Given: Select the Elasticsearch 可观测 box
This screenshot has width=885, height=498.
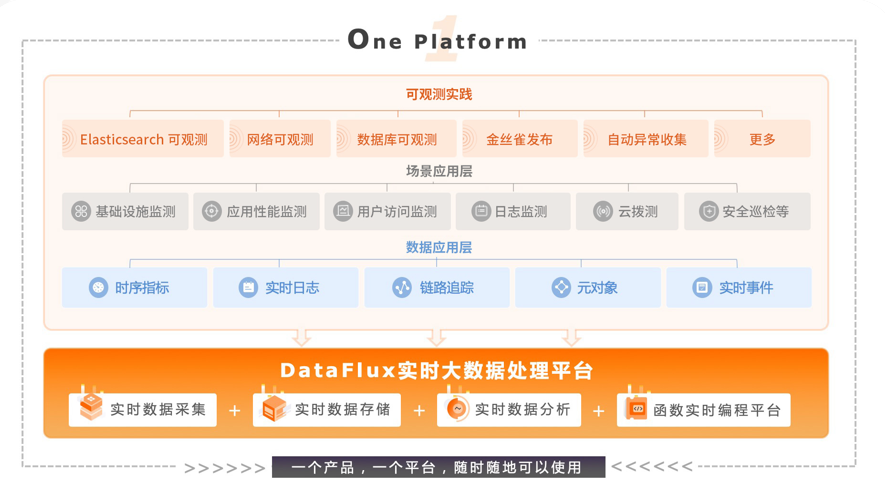Looking at the screenshot, I should point(143,138).
